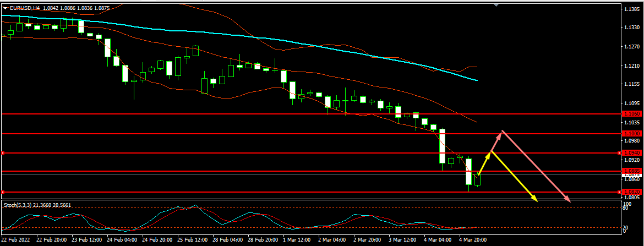Select the 1.1000 red price label
This screenshot has height=246, width=644.
[631, 134]
